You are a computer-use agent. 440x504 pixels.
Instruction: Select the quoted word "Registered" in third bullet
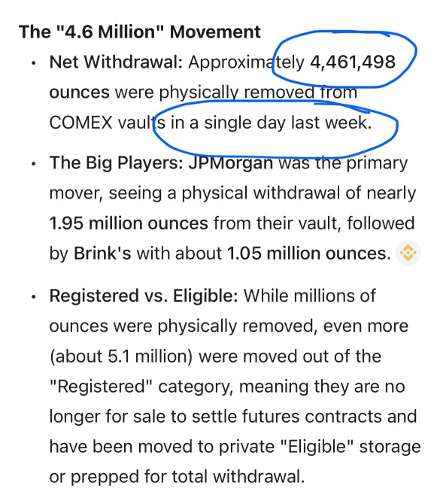click(x=101, y=387)
